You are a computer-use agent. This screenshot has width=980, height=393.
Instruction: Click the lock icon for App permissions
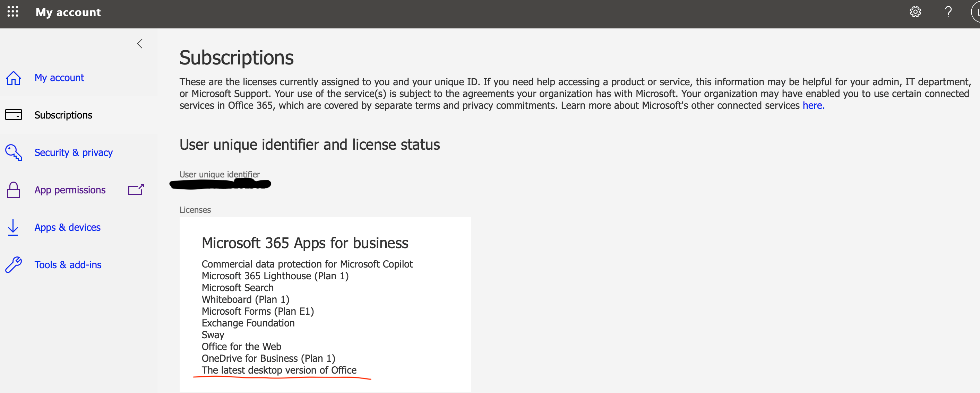[x=13, y=190]
